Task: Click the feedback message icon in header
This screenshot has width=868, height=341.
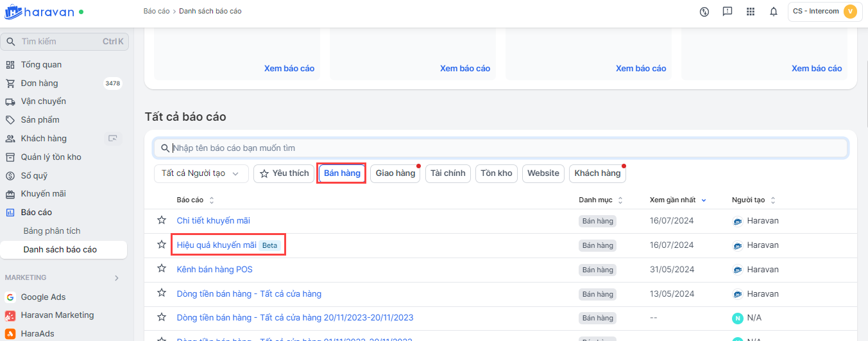Action: click(728, 12)
